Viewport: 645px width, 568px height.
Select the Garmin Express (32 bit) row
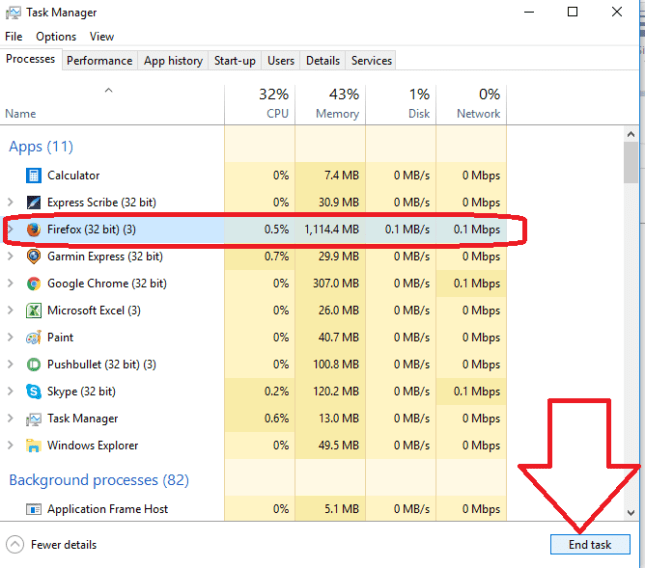[x=253, y=257]
